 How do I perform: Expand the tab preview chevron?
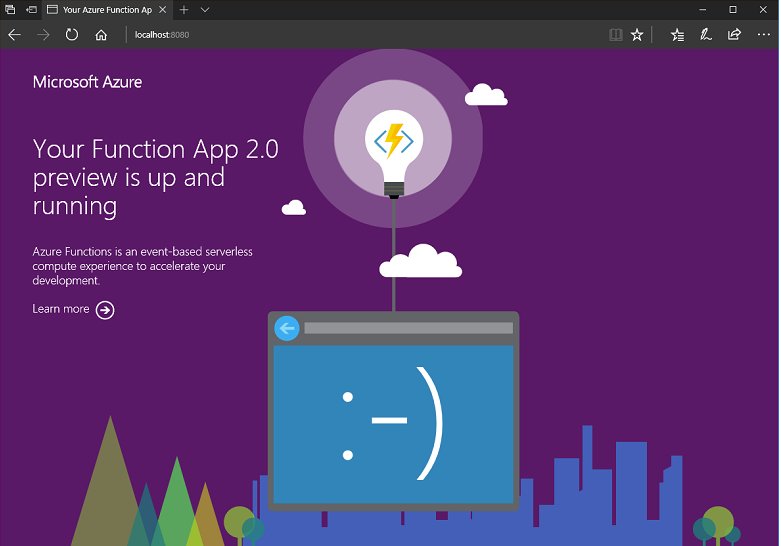[x=205, y=9]
